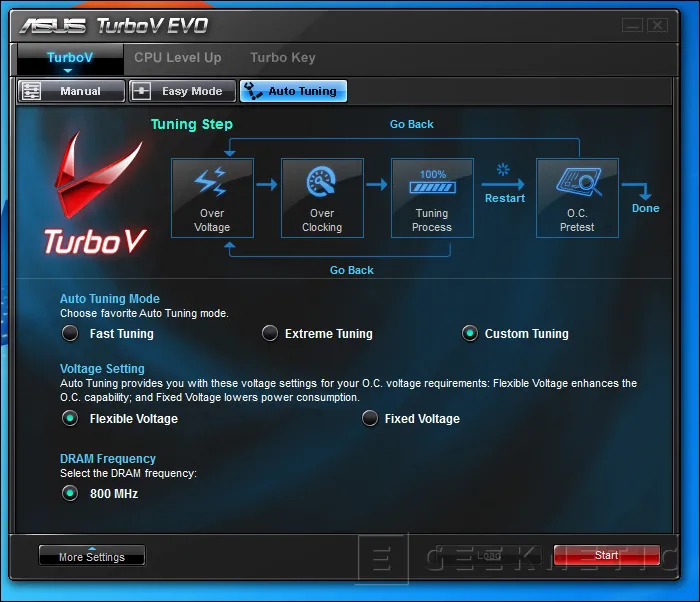Click the Load button
Screen dimensions: 700x602
tap(489, 556)
